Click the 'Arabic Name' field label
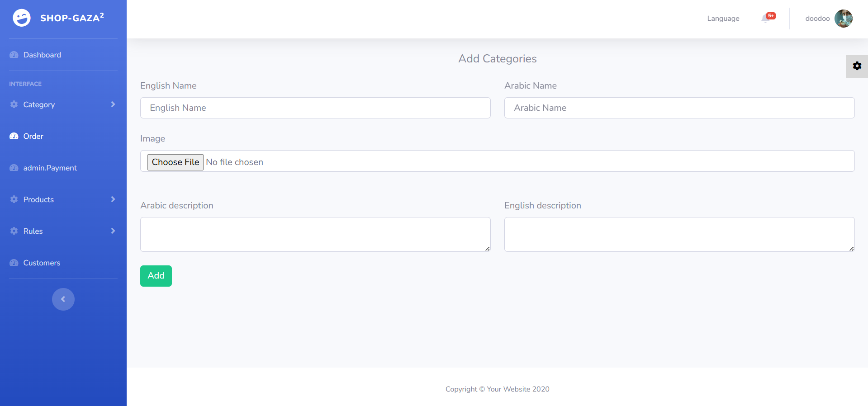Screen dimensions: 868x406 coord(531,86)
